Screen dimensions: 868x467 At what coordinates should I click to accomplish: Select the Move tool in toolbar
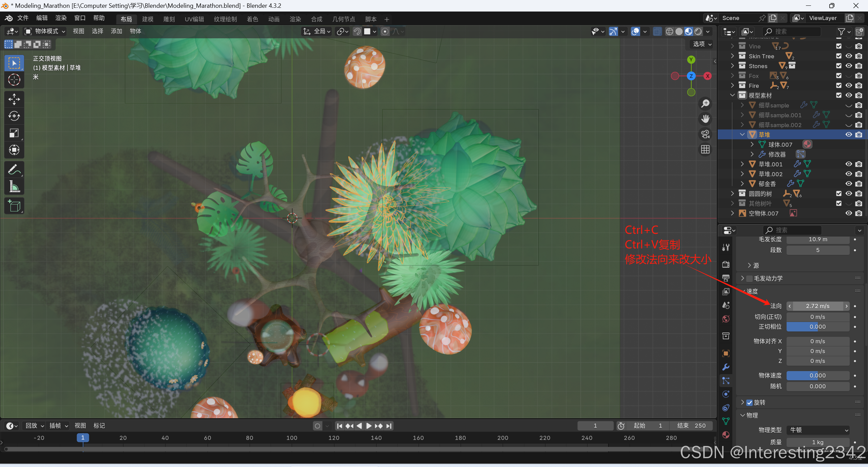tap(14, 99)
